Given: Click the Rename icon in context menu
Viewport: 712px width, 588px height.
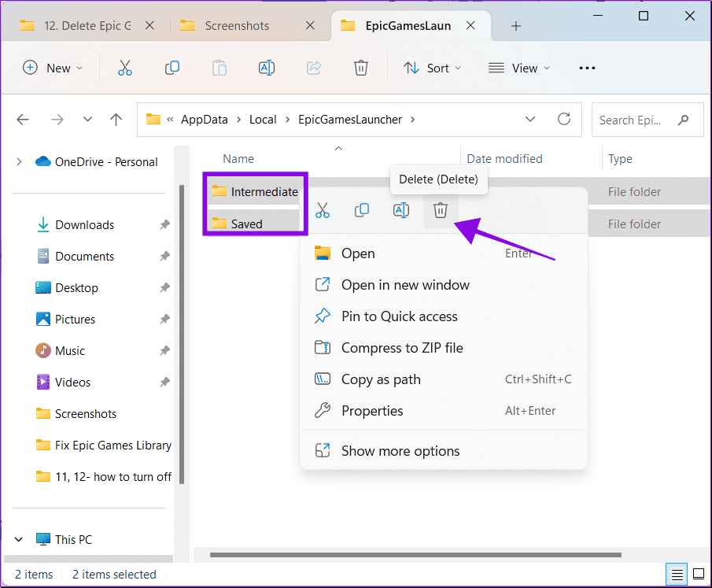Looking at the screenshot, I should coord(401,210).
